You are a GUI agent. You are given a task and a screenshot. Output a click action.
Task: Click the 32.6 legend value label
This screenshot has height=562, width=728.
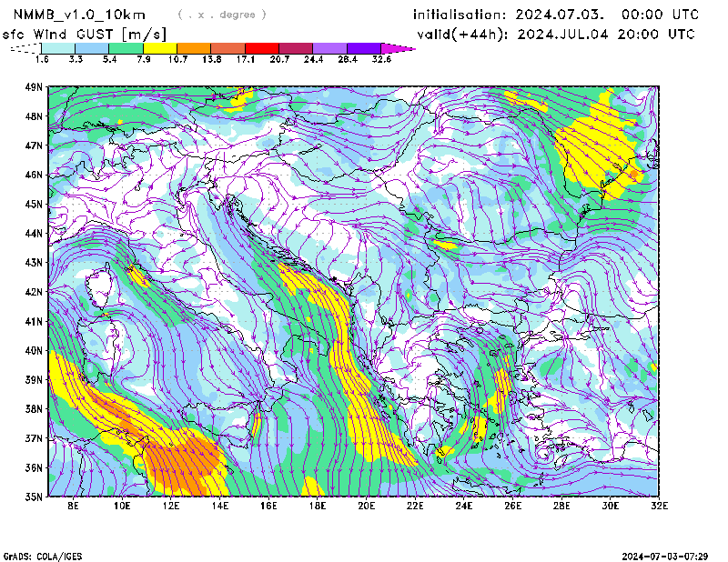click(x=381, y=59)
